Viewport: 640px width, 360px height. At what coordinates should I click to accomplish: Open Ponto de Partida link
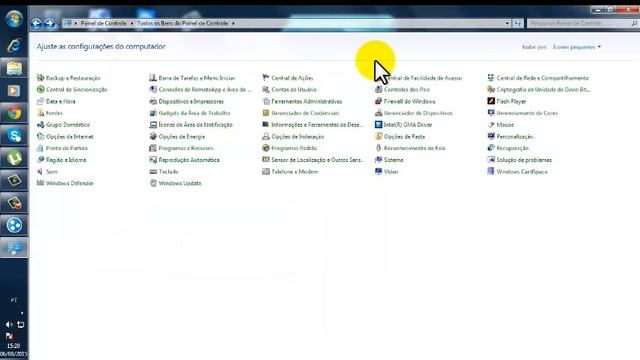pos(67,148)
